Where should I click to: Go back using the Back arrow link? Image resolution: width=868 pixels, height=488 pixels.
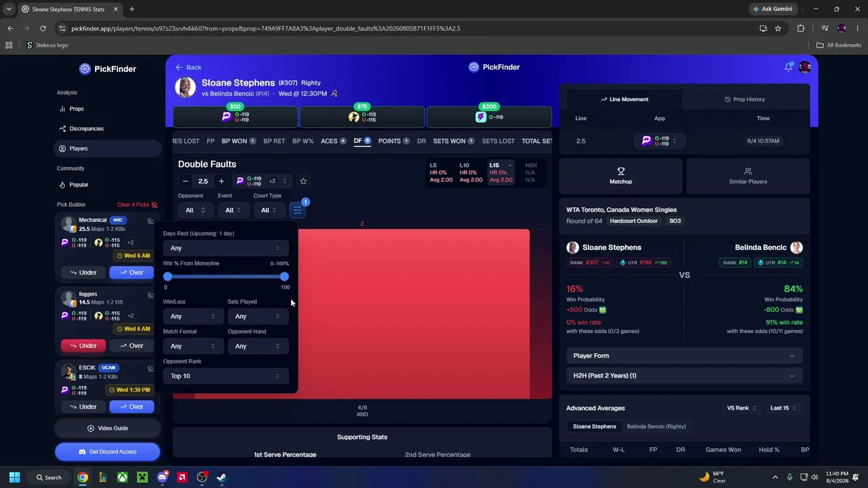click(188, 67)
